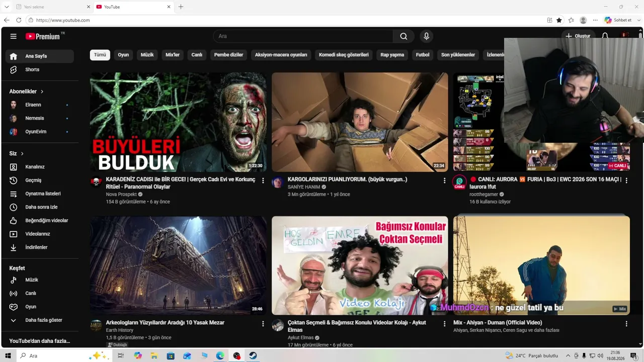644x362 pixels.
Task: Select the Komedi skeç gösterileri chip
Action: [344, 55]
